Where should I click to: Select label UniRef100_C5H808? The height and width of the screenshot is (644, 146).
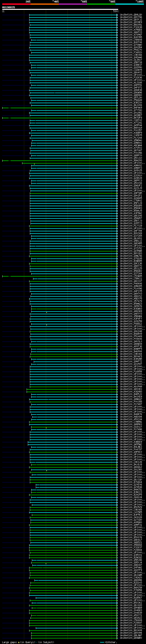tap(131, 40)
